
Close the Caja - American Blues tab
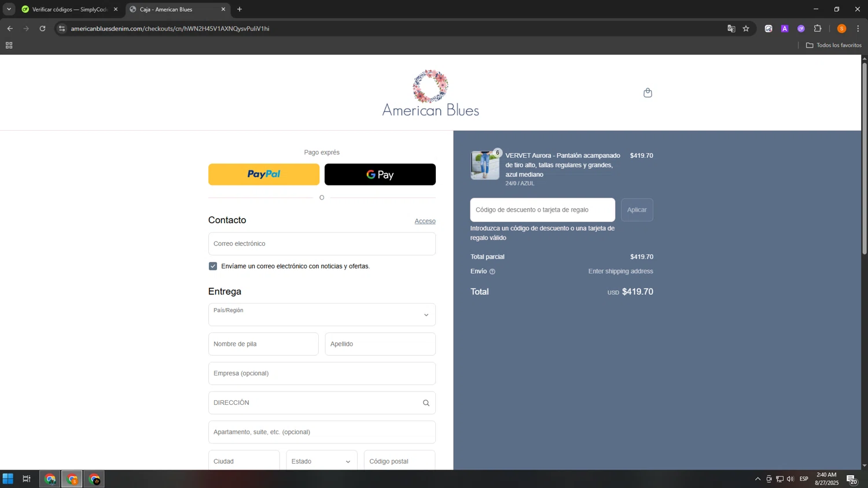coord(223,9)
